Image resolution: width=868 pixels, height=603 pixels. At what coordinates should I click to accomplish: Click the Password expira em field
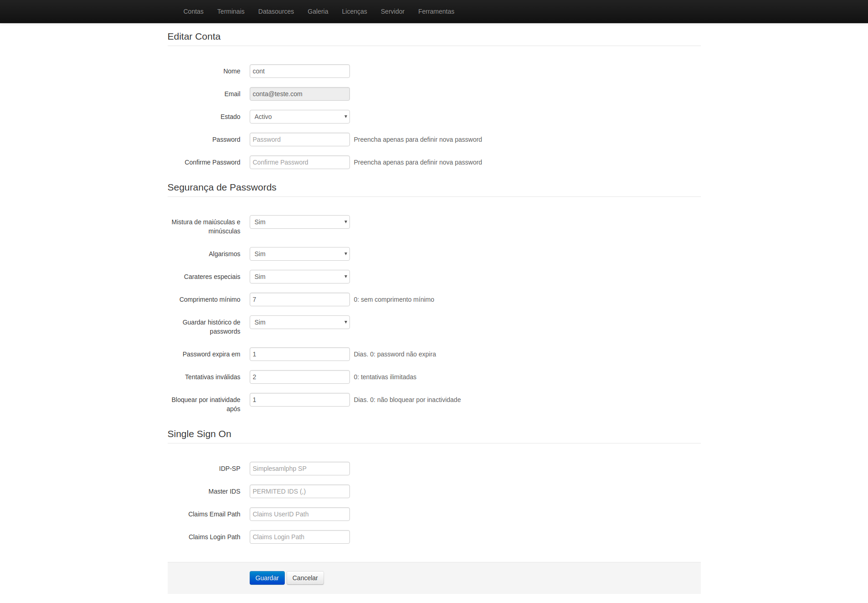coord(299,354)
